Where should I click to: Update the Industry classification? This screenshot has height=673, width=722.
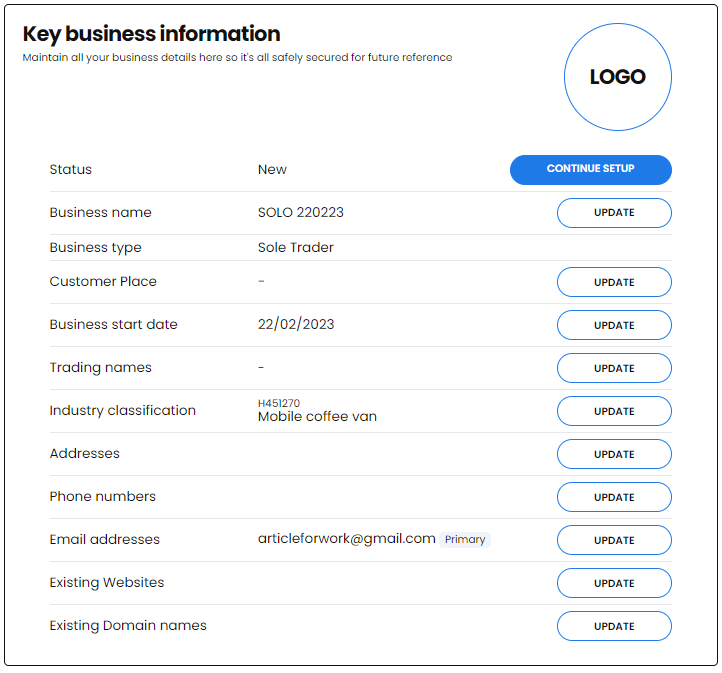[x=614, y=411]
